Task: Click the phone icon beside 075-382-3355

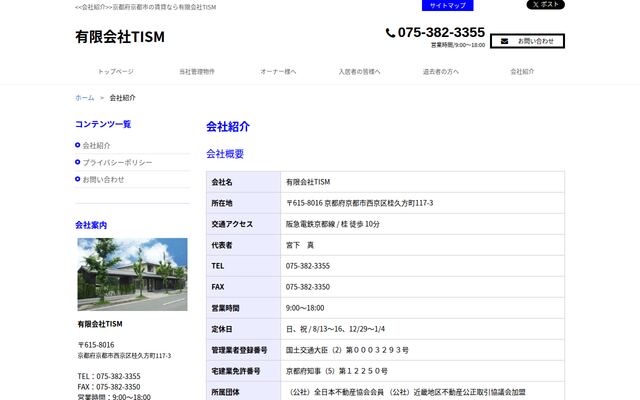Action: 390,33
